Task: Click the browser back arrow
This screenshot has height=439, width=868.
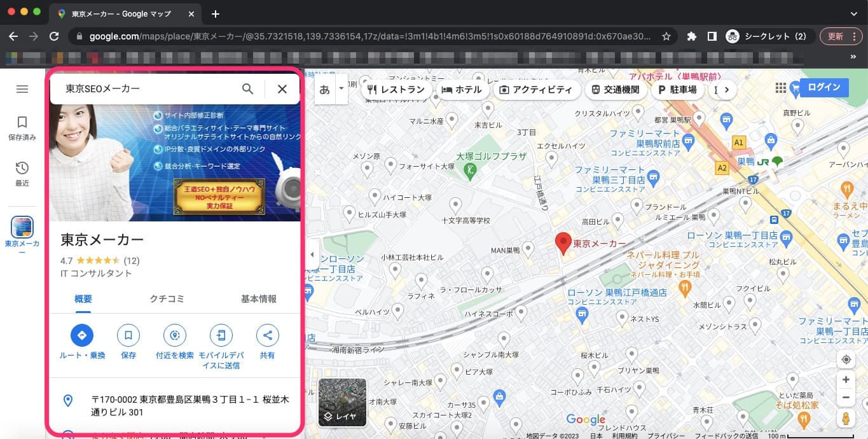Action: (x=13, y=36)
